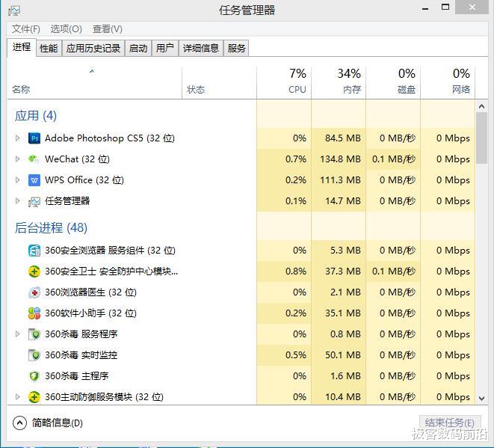This screenshot has width=494, height=448.
Task: Expand the WeChat process group
Action: [18, 159]
